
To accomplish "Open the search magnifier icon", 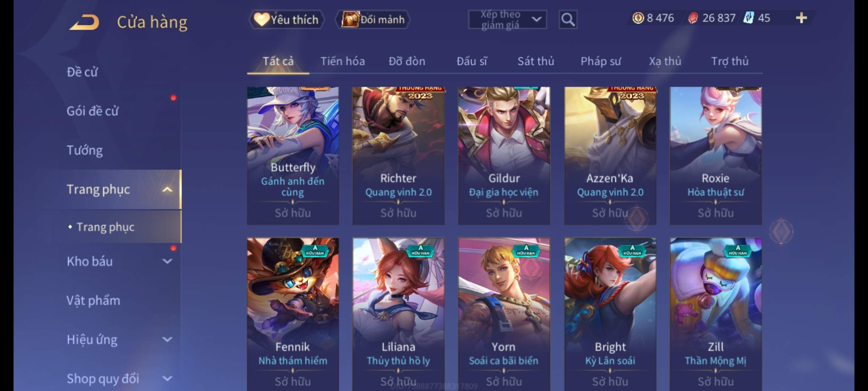I will click(568, 20).
